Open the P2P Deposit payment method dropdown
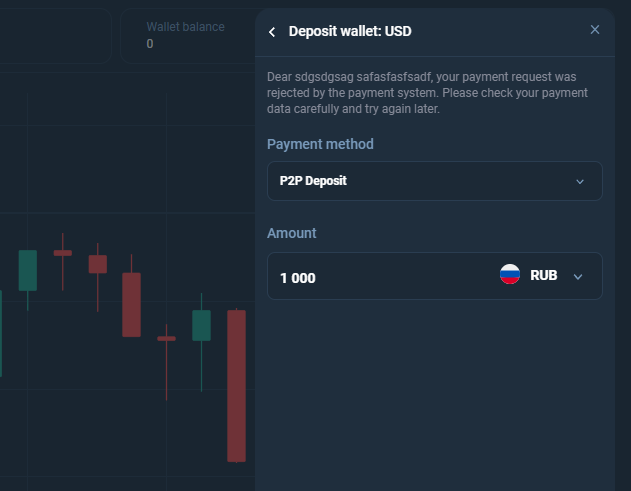The height and width of the screenshot is (491, 631). pos(435,181)
